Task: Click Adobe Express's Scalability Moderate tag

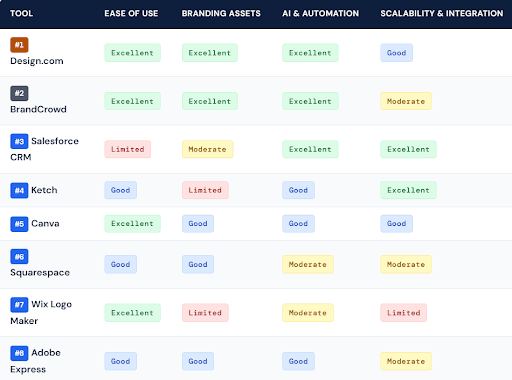Action: (x=406, y=361)
